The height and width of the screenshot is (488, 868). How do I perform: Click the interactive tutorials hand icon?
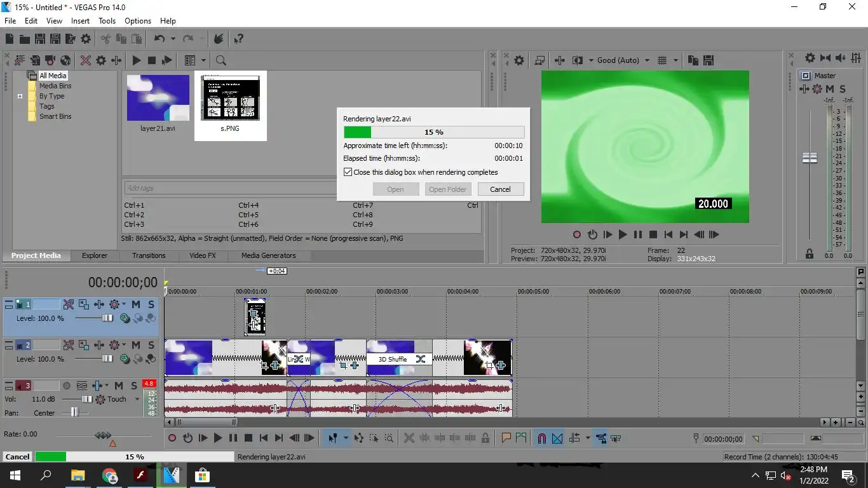pyautogui.click(x=219, y=39)
